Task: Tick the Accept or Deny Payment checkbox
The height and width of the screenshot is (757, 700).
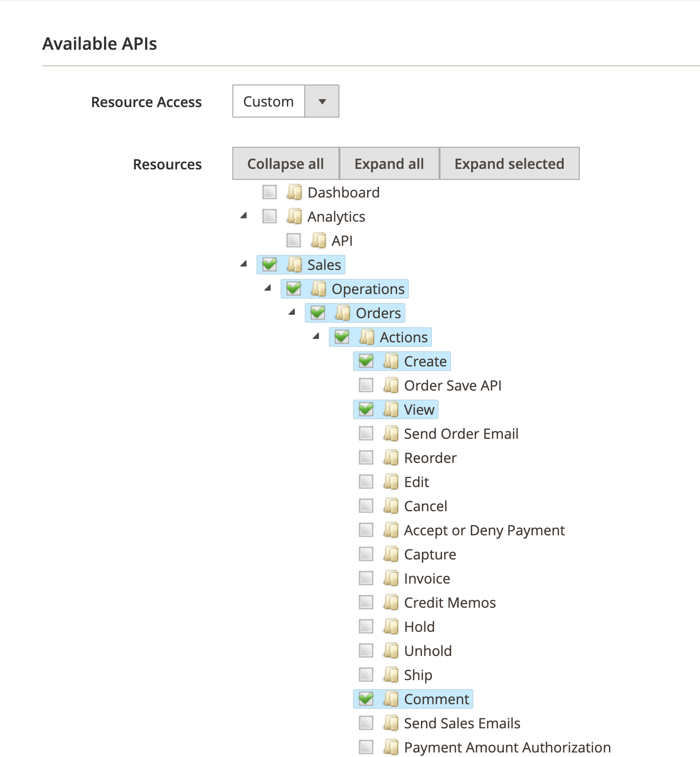Action: point(366,530)
